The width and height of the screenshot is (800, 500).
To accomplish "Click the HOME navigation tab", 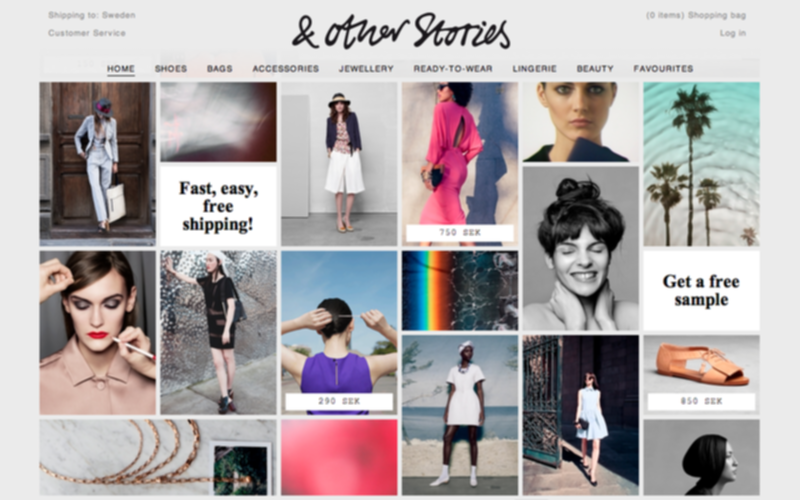I will pos(121,68).
